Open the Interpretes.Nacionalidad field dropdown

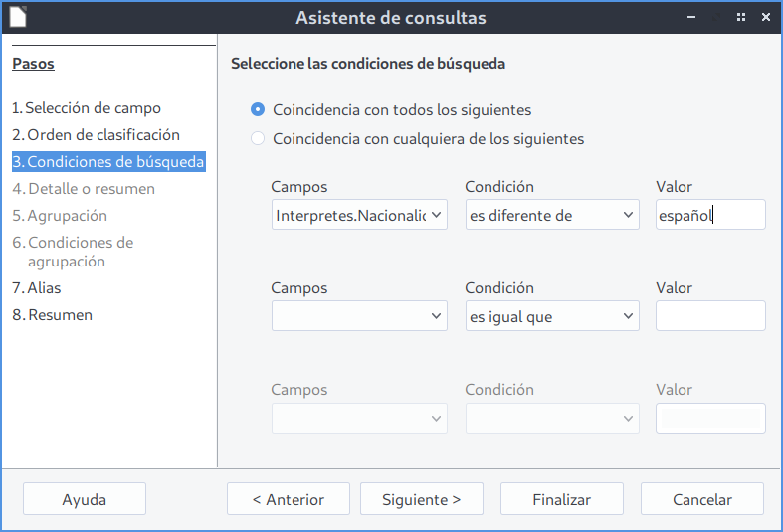(x=359, y=215)
